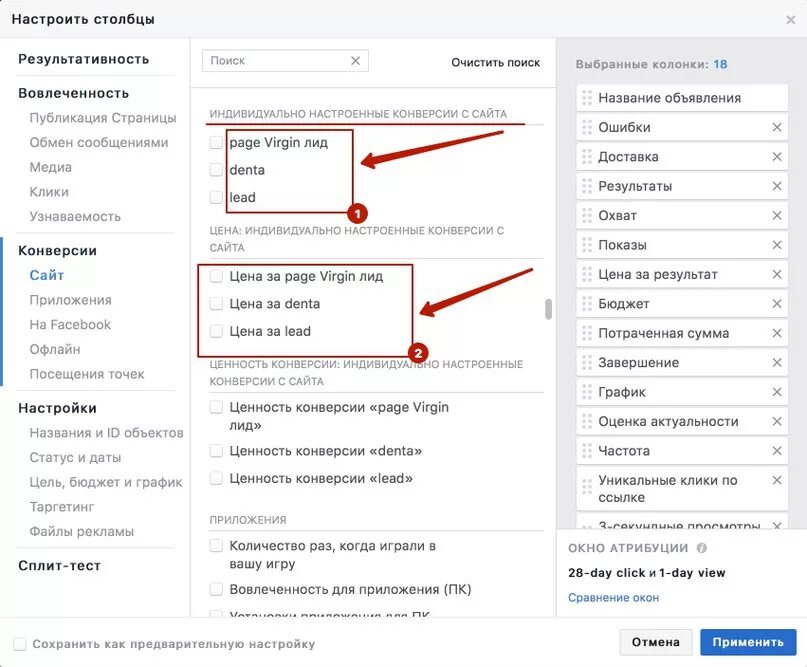The image size is (807, 667).
Task: Select Обмен сообщениями in the sidebar
Action: coord(99,143)
